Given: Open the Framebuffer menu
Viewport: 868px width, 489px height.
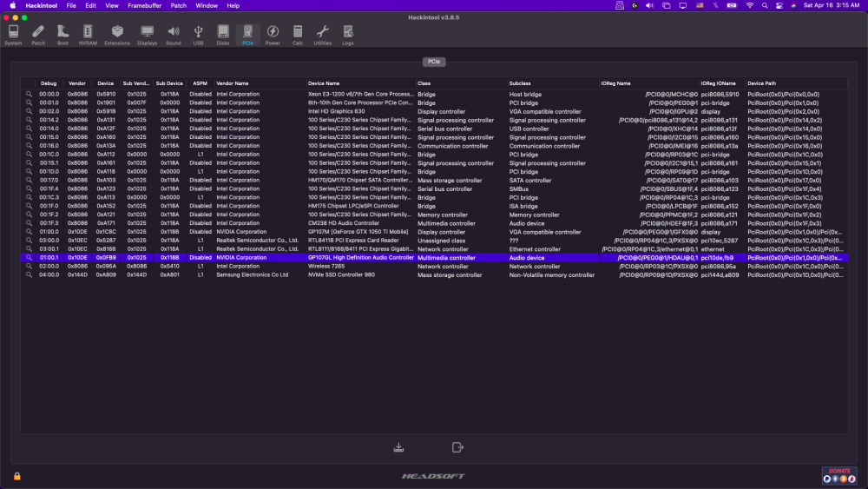Looking at the screenshot, I should click(x=144, y=5).
